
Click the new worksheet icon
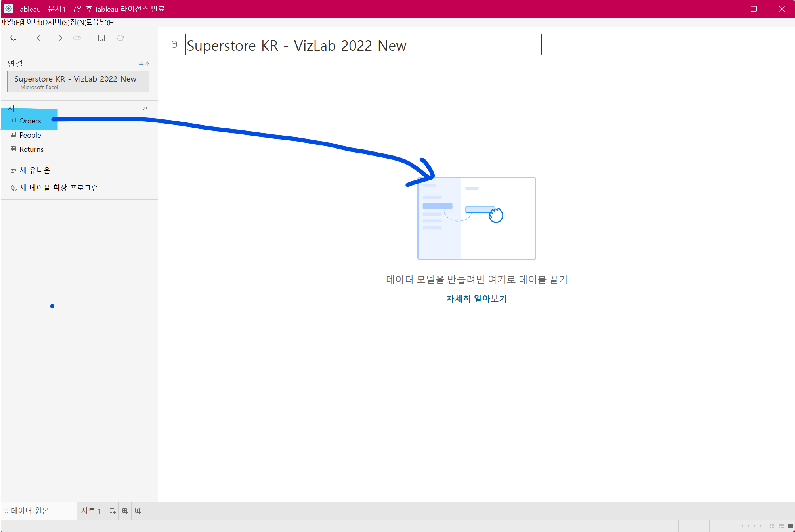pyautogui.click(x=113, y=511)
